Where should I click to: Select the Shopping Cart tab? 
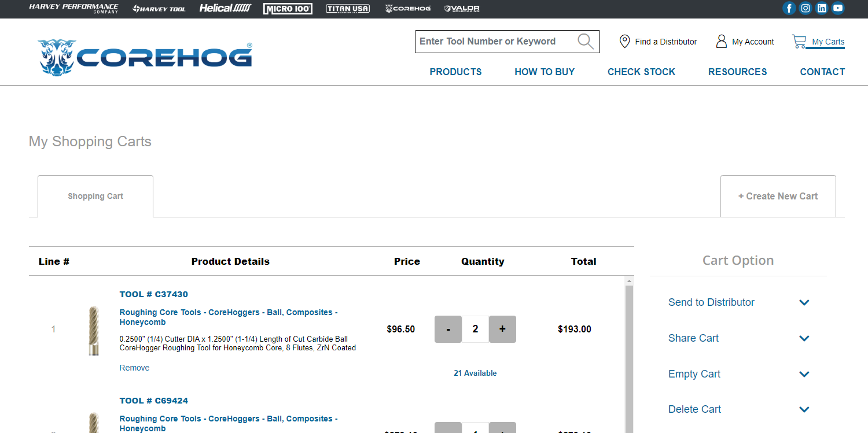click(95, 196)
